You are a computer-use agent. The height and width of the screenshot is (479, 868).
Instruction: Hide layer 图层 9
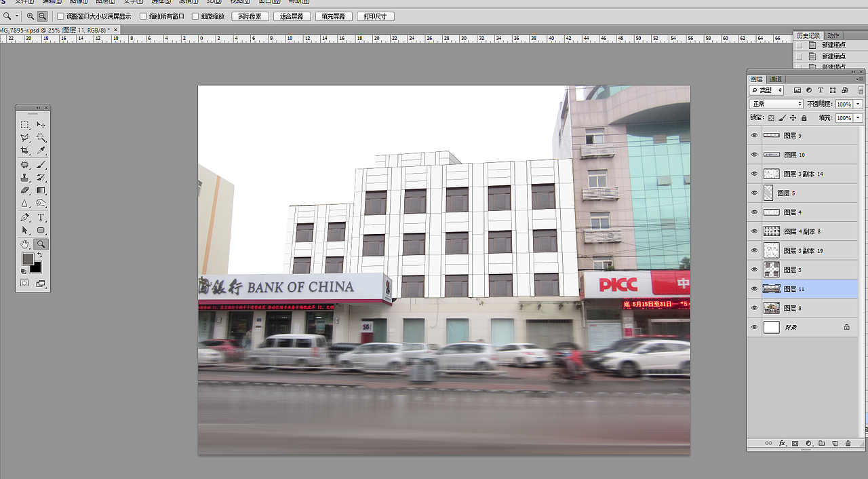click(754, 136)
